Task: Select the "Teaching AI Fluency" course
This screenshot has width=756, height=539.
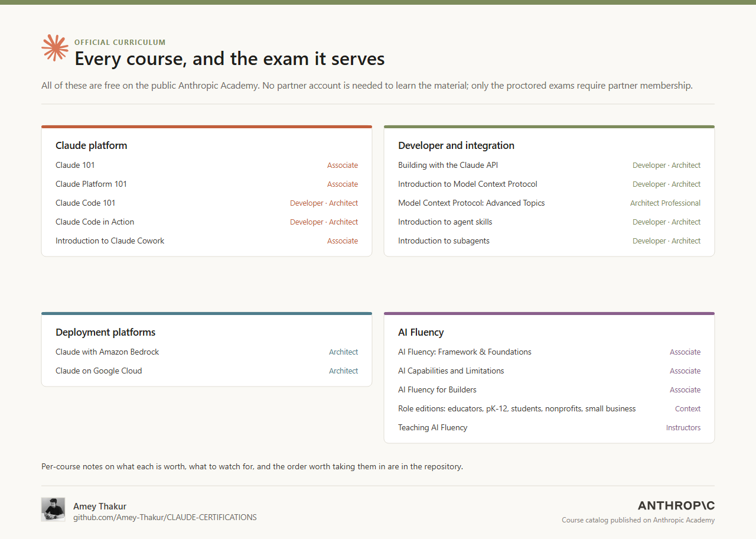Action: pyautogui.click(x=433, y=427)
